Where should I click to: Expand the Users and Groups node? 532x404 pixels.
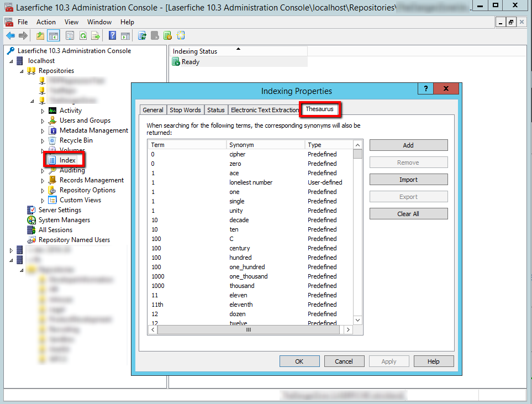coord(43,121)
